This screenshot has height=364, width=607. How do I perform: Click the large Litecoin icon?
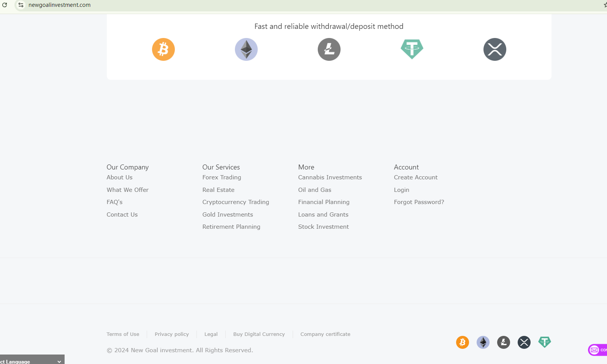tap(329, 49)
